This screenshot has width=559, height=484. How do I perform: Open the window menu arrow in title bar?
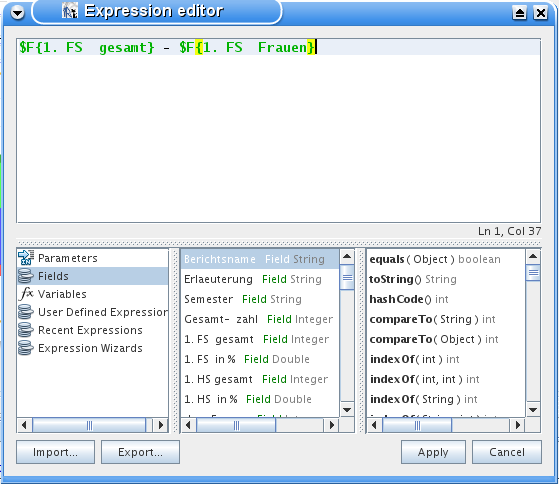(x=17, y=13)
